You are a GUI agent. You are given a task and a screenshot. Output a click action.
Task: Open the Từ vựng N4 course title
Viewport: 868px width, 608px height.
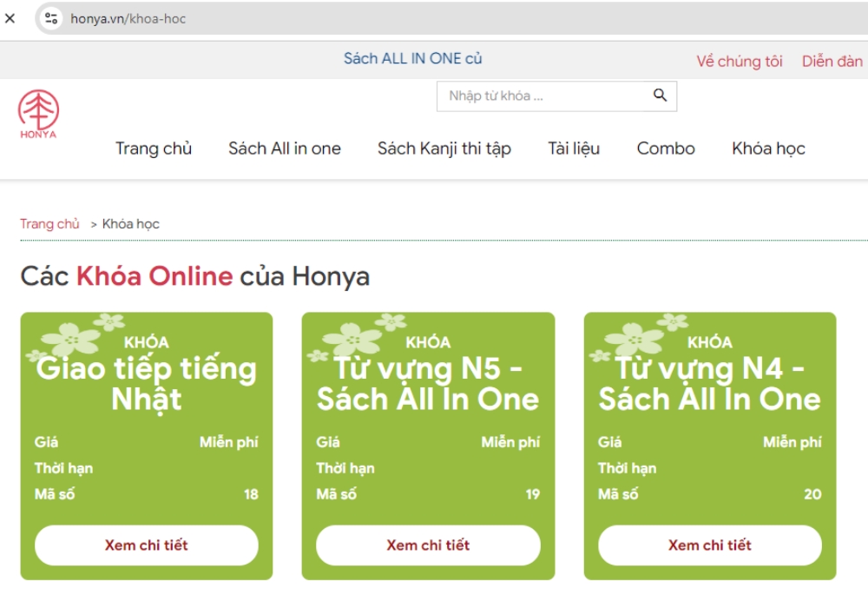tap(709, 383)
